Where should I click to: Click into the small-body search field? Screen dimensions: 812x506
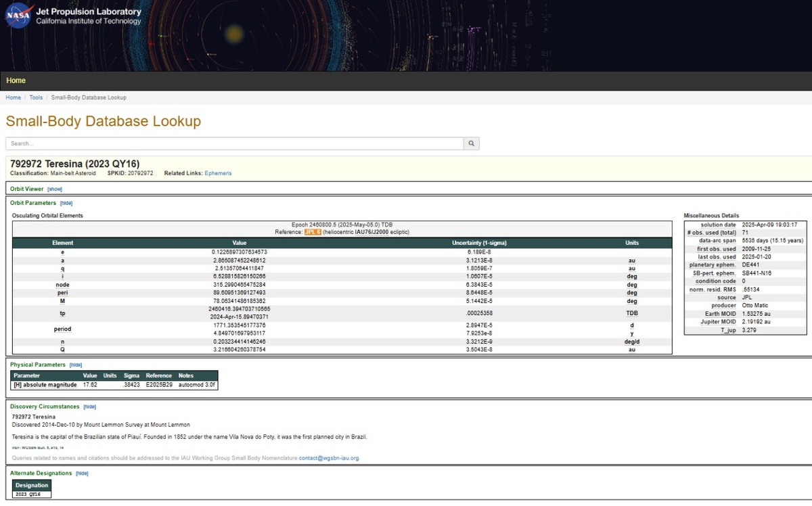pos(234,143)
